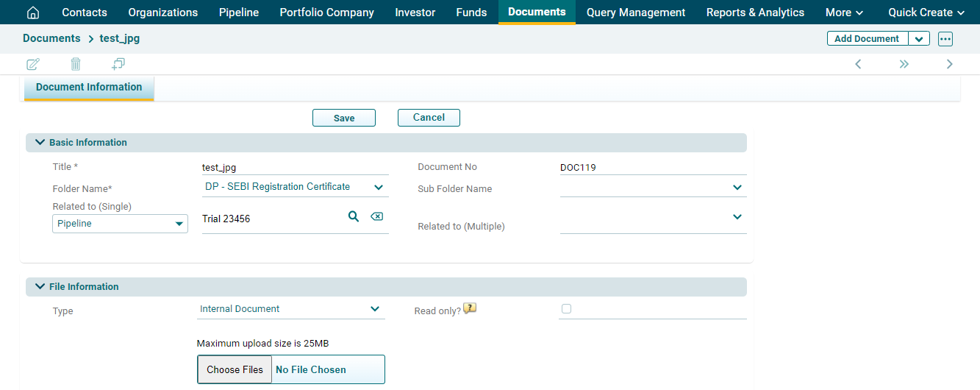
Task: Click the duplicate document icon
Action: (x=118, y=64)
